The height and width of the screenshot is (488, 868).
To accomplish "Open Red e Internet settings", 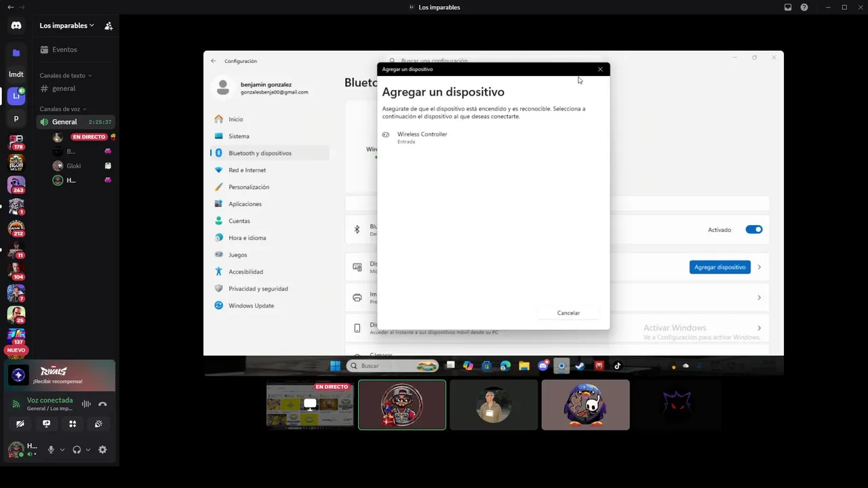I will 270,170.
